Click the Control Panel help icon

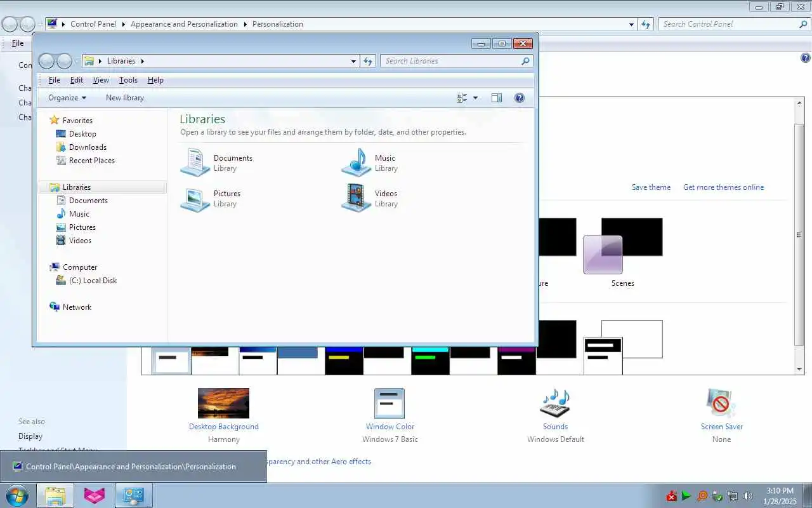coord(806,58)
